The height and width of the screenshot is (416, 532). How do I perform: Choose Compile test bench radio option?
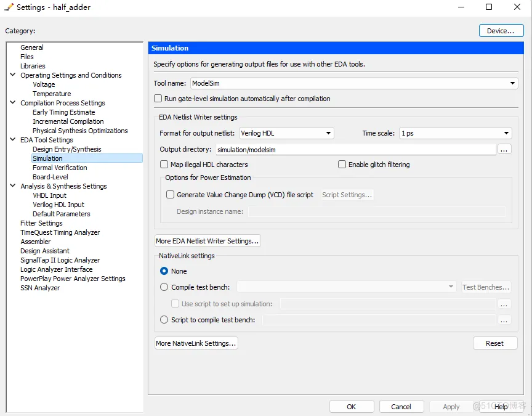[164, 287]
